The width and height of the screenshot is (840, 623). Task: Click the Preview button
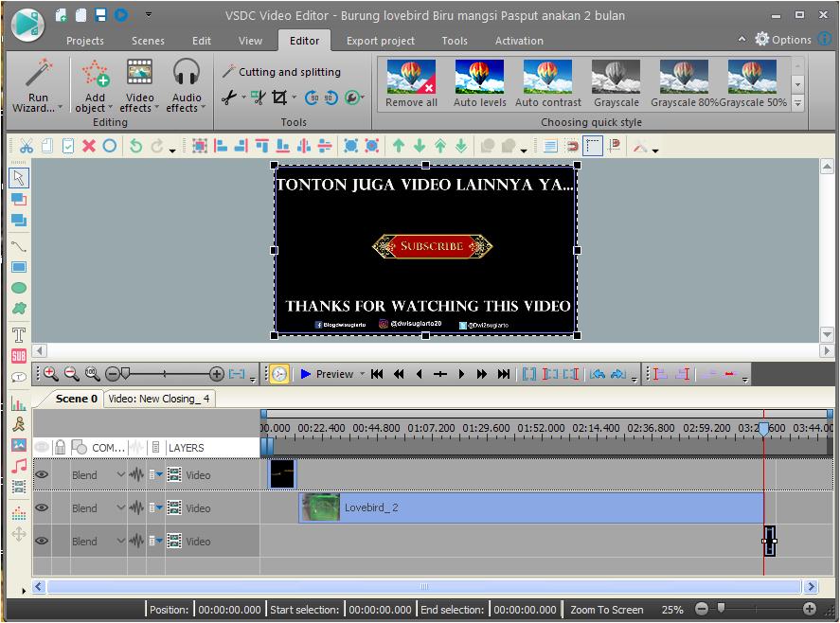pos(327,373)
